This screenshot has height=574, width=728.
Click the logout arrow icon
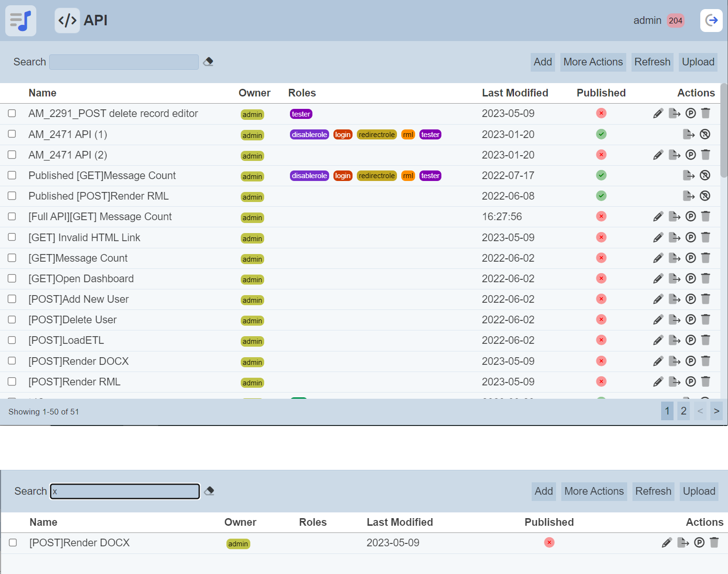click(711, 21)
